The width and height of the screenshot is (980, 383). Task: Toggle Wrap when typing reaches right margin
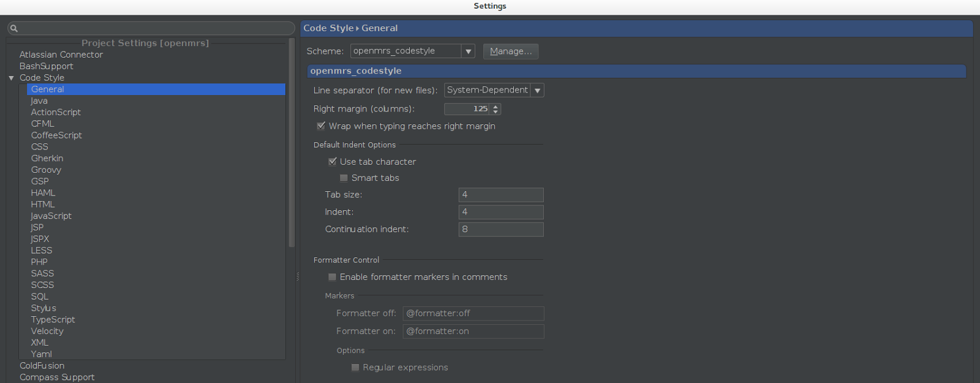[x=321, y=126]
